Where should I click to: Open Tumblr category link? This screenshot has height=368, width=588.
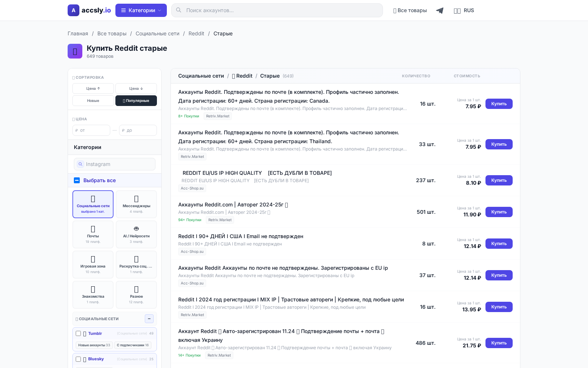coord(95,333)
